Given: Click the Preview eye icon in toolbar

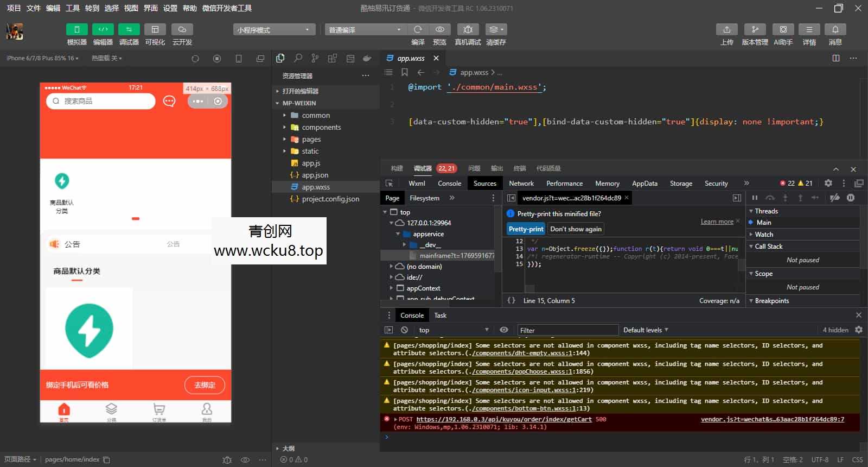Looking at the screenshot, I should click(x=440, y=30).
